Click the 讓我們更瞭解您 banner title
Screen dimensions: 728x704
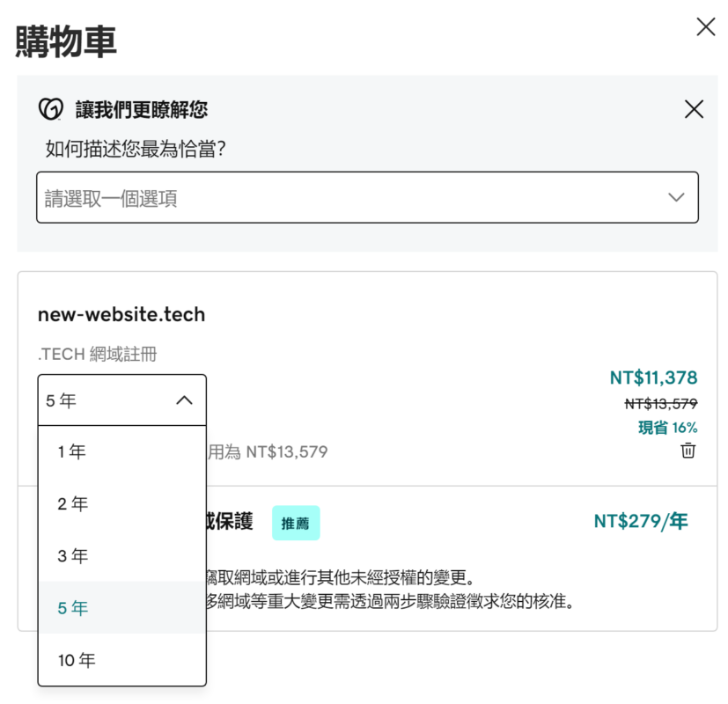tap(142, 109)
